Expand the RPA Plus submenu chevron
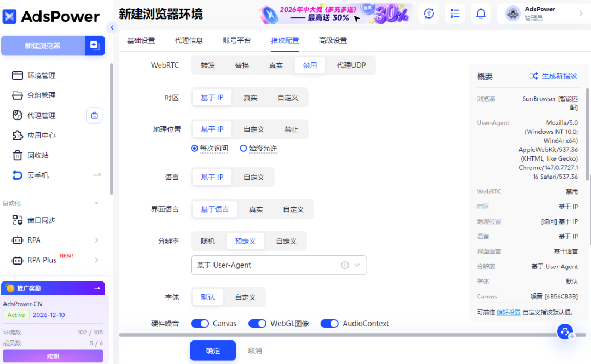This screenshot has height=364, width=591. coord(97,260)
